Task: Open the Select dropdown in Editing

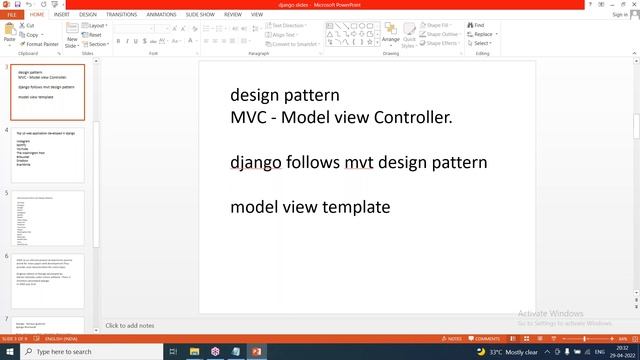Action: tap(480, 43)
